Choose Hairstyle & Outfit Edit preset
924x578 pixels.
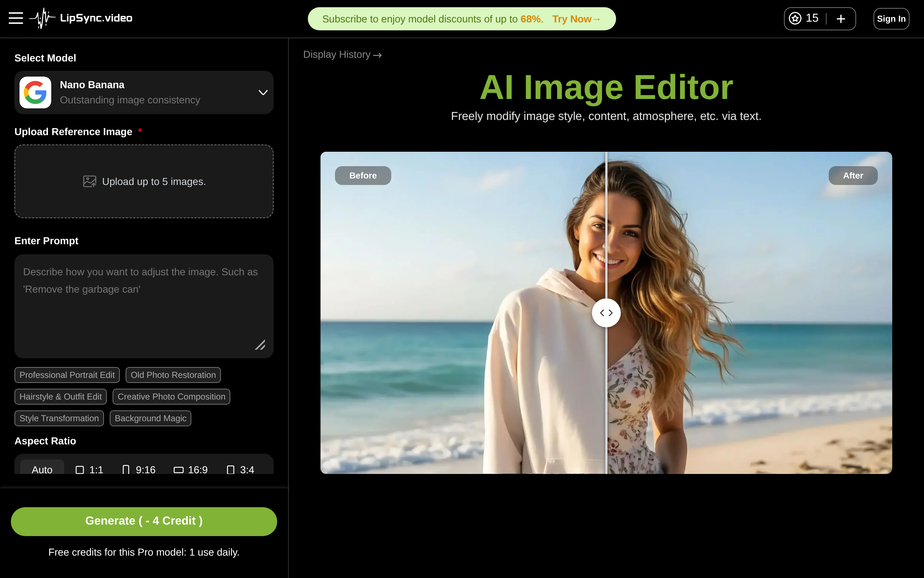61,396
